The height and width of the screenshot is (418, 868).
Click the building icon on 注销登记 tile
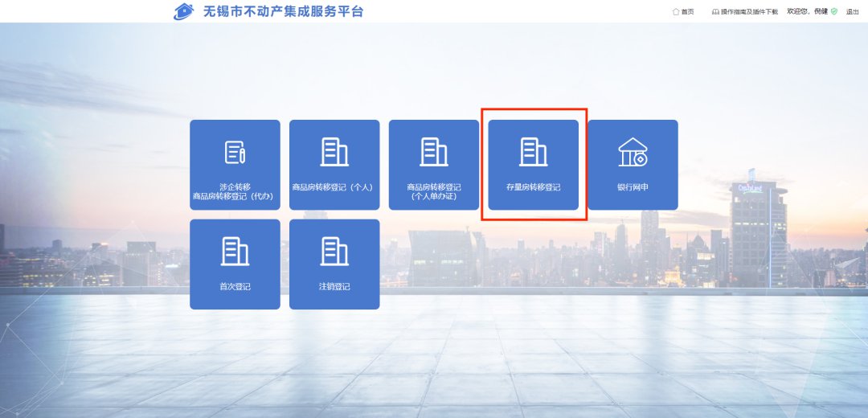tap(334, 252)
